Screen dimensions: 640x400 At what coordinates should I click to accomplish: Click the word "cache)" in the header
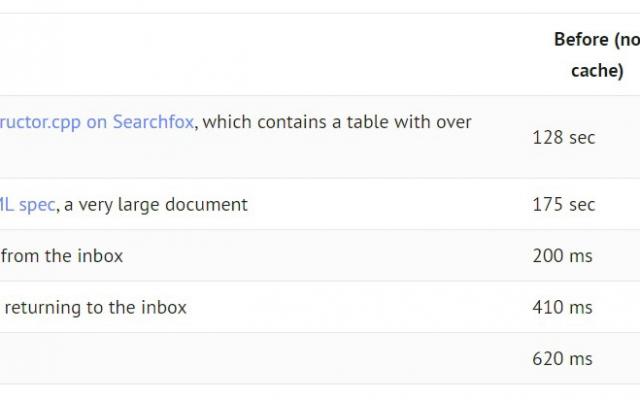(x=597, y=71)
